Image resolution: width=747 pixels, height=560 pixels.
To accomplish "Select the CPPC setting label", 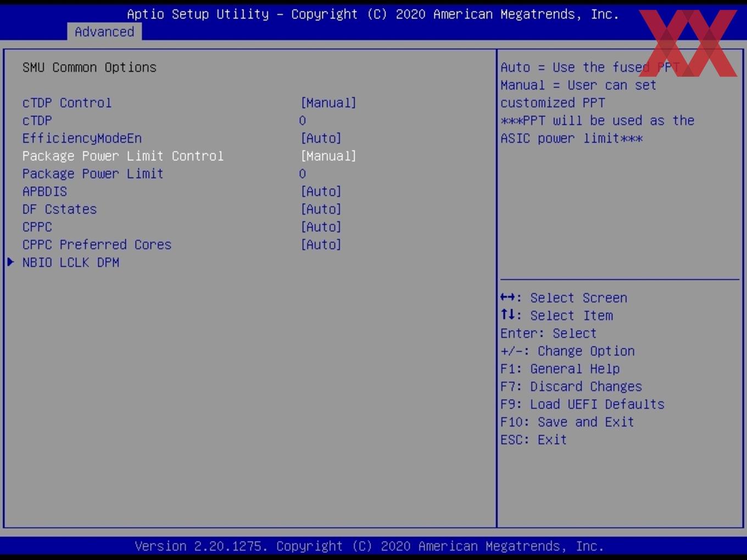I will (x=37, y=227).
